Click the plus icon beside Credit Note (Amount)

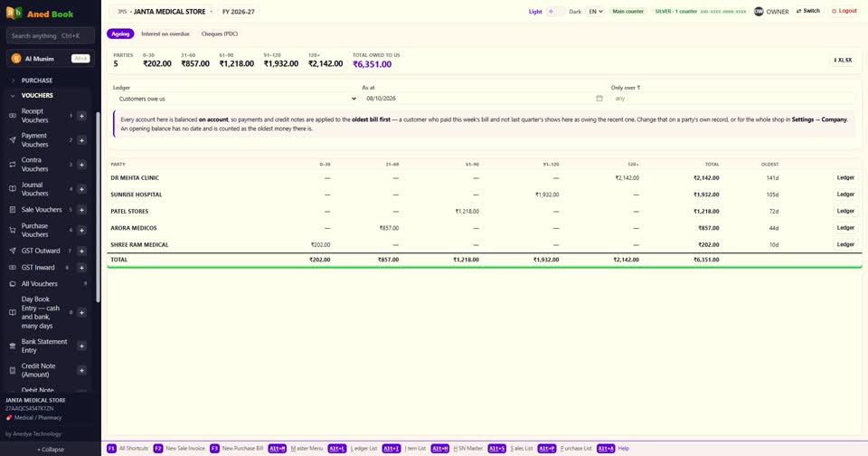coord(81,370)
